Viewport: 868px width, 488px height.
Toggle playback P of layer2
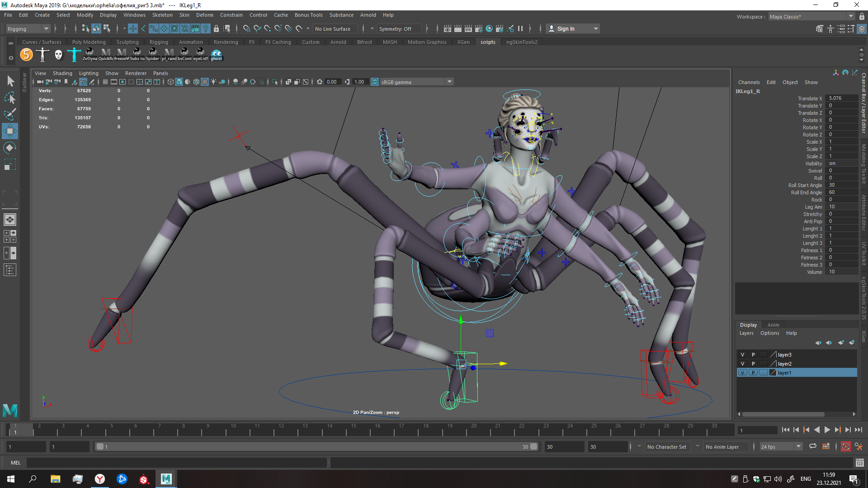[x=753, y=364]
